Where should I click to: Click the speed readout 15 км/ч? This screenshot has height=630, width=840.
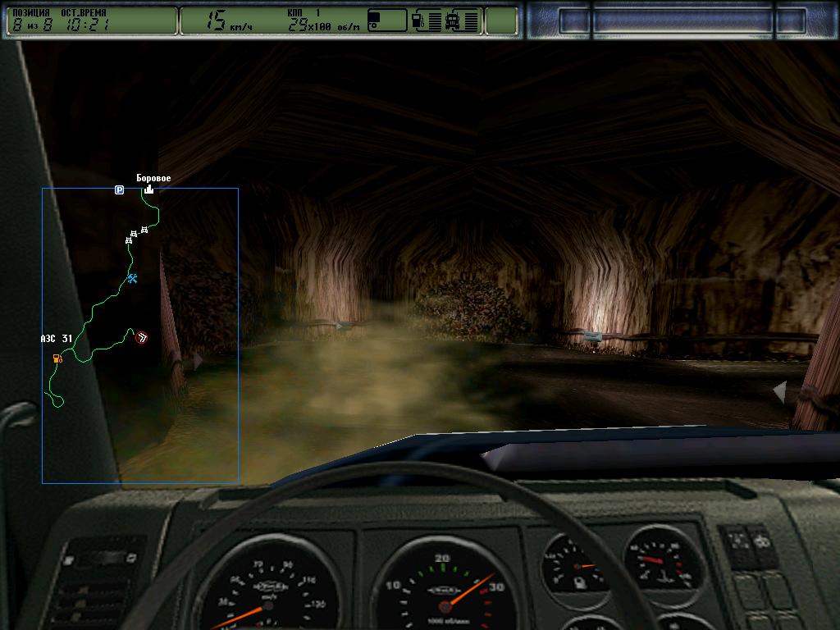226,21
